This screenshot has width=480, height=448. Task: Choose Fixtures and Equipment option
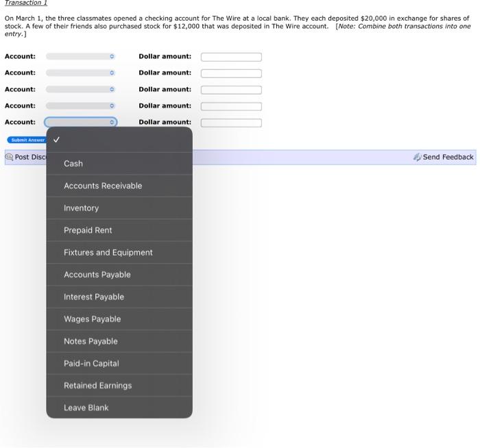[x=119, y=253]
